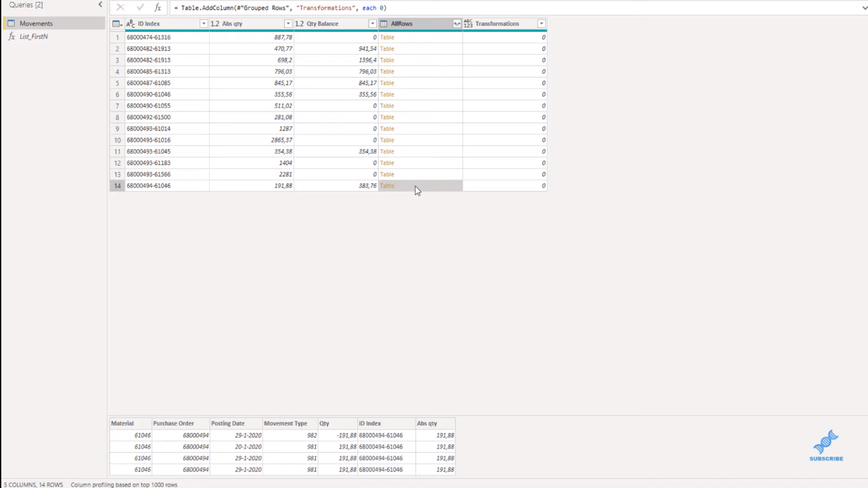The width and height of the screenshot is (868, 488).
Task: Click the ABC type icon of ID Index
Action: click(131, 24)
